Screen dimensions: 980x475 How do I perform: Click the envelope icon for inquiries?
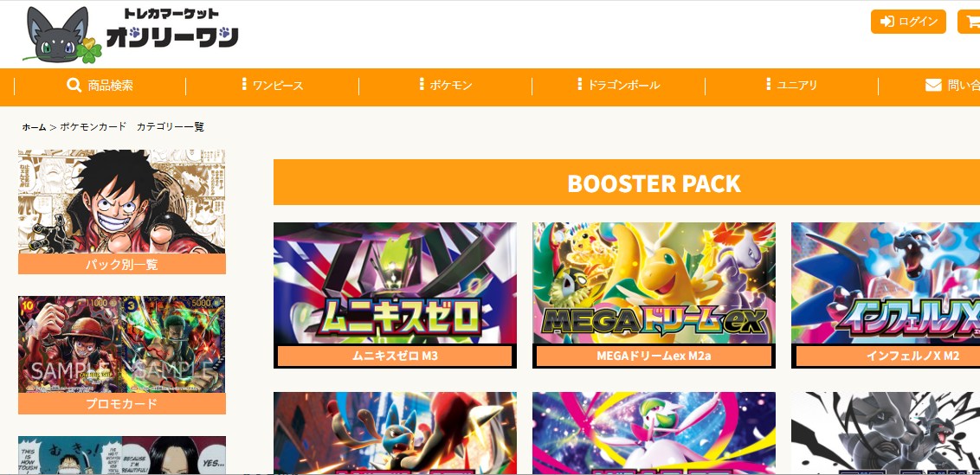933,85
